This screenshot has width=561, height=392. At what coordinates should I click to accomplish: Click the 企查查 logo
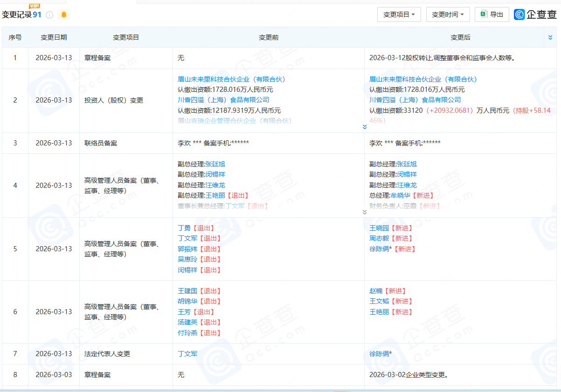pos(535,14)
